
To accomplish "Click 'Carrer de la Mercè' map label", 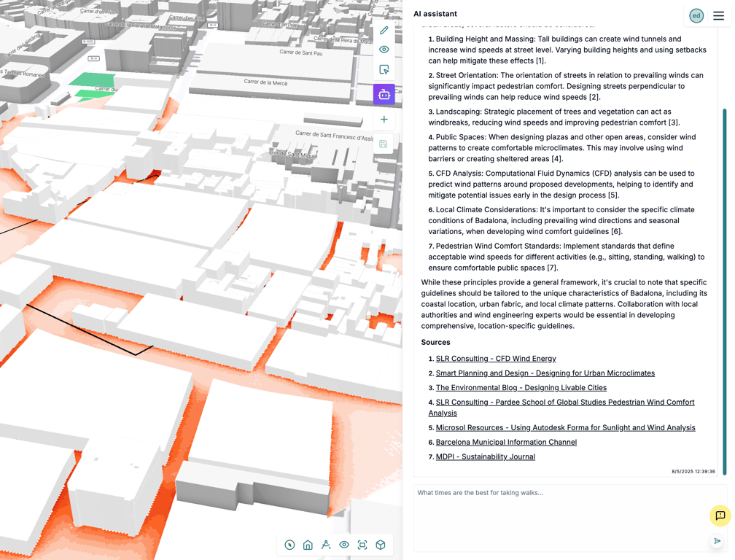I will point(265,82).
